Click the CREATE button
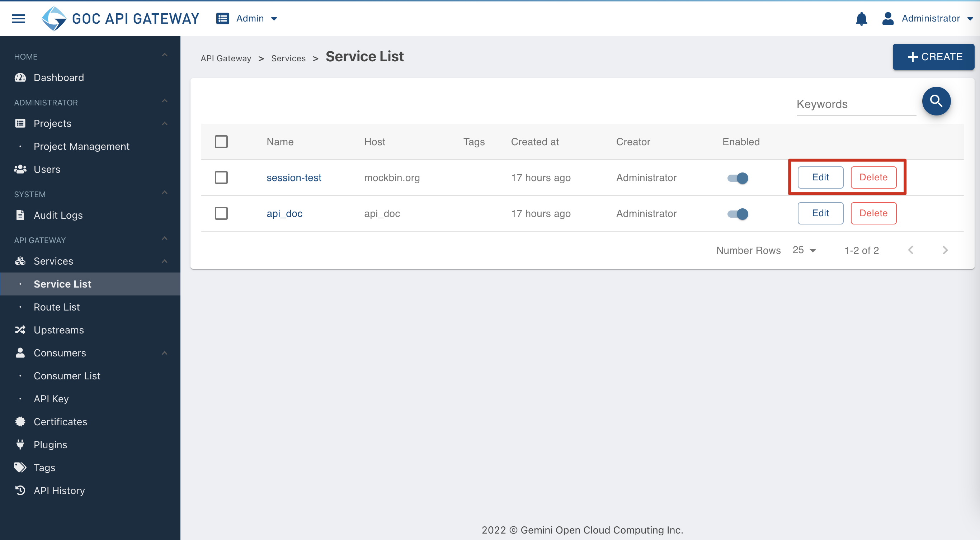The height and width of the screenshot is (540, 980). (934, 57)
